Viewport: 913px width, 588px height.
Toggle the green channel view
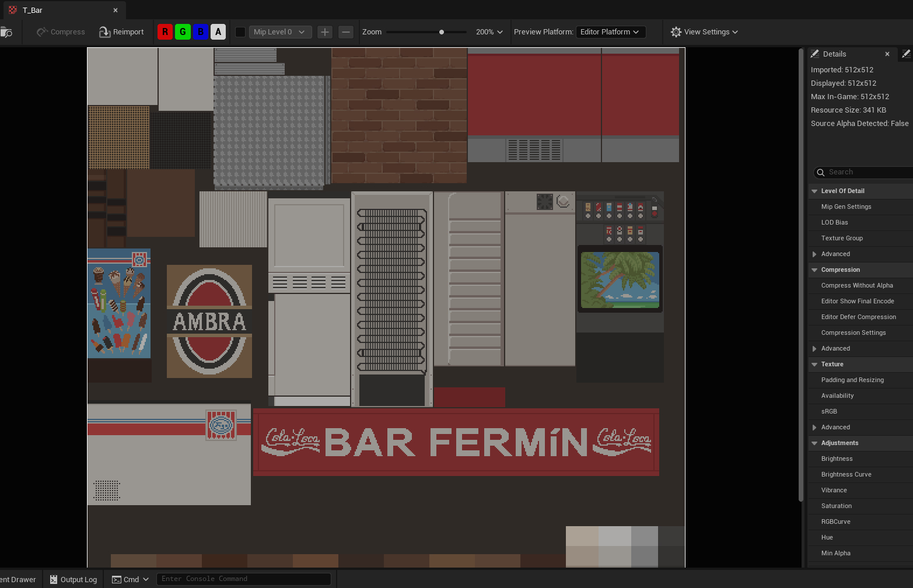(183, 32)
